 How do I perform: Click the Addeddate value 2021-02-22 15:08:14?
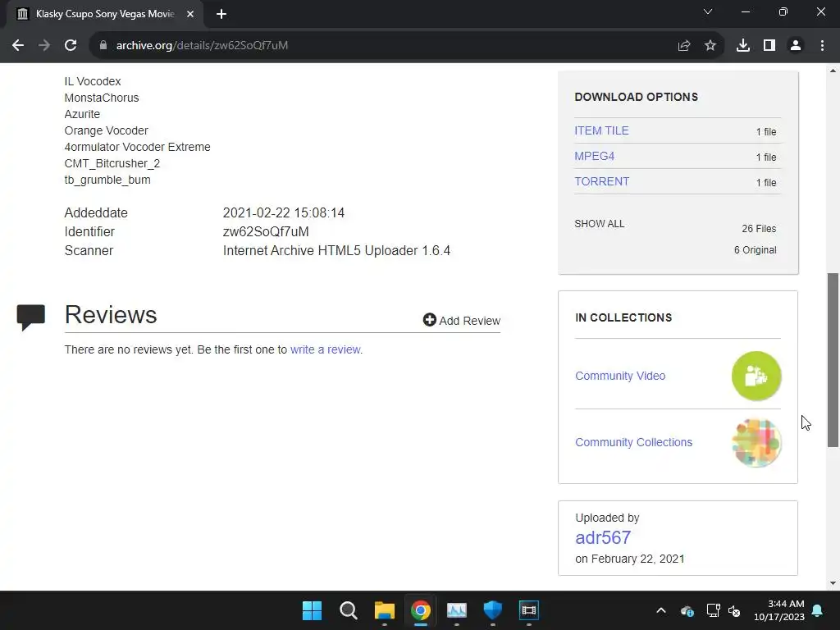[283, 212]
